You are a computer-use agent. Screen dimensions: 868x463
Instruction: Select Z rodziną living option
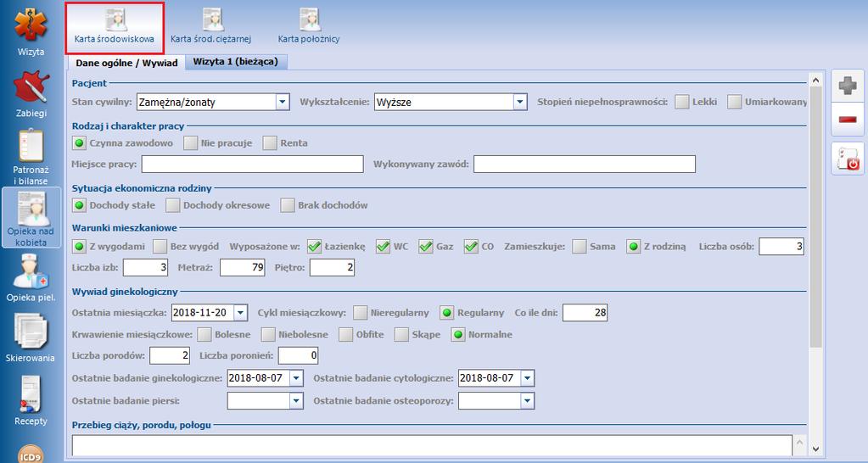tap(633, 246)
